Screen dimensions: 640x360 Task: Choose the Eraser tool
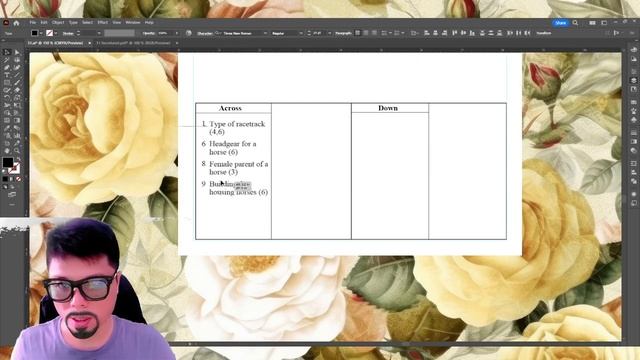click(x=17, y=90)
